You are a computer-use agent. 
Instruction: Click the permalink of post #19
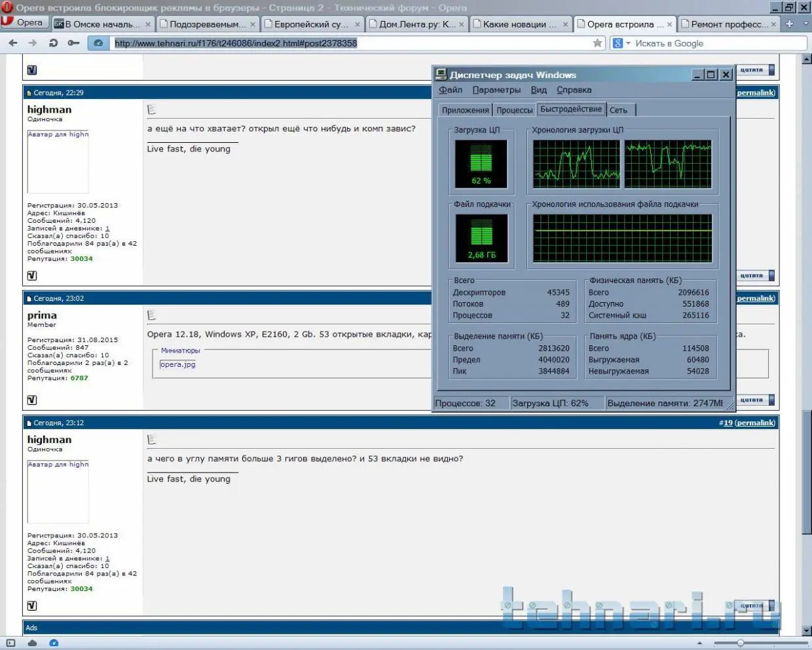pyautogui.click(x=754, y=423)
